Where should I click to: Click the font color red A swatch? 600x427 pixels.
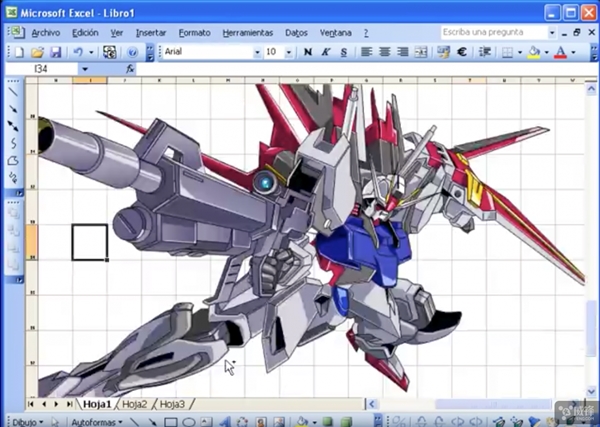coord(559,51)
